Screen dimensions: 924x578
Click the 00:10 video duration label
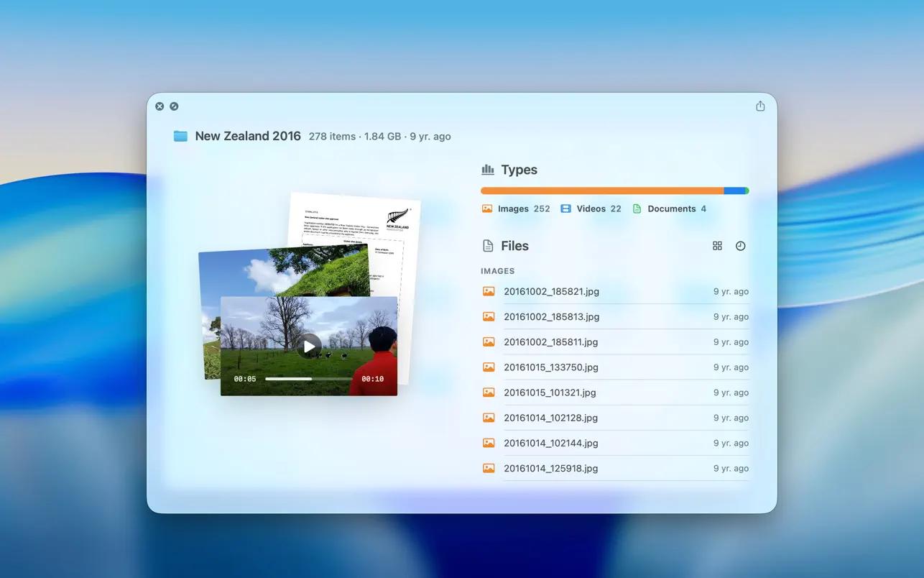372,379
